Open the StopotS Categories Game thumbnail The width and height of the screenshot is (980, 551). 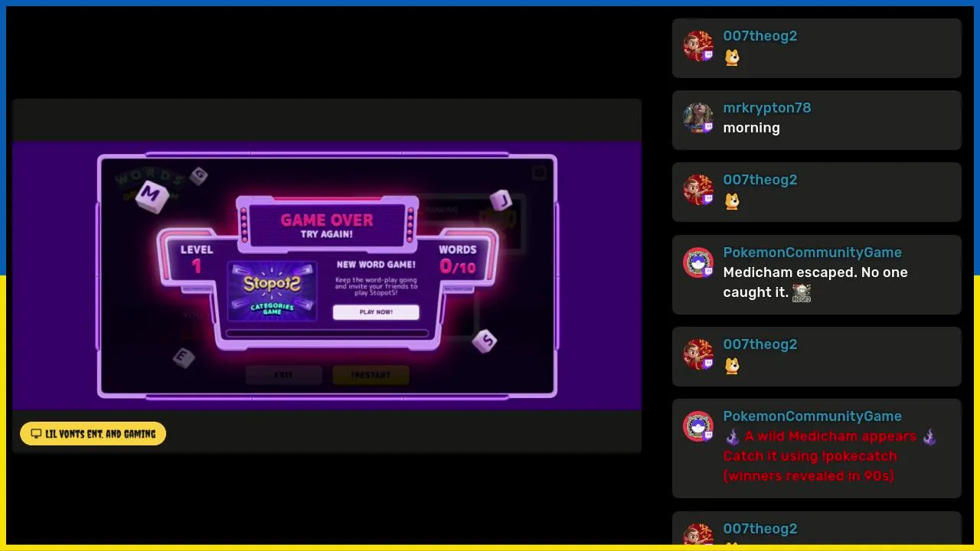tap(272, 292)
